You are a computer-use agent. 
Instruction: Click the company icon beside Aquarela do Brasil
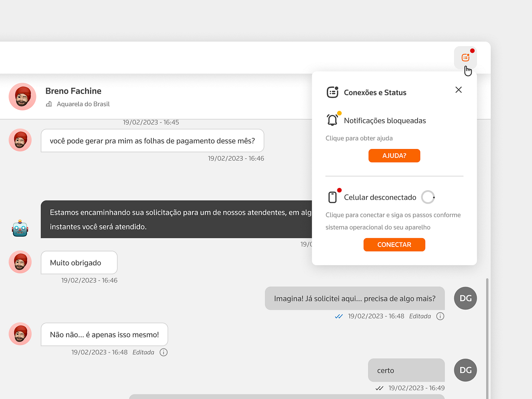pos(49,104)
